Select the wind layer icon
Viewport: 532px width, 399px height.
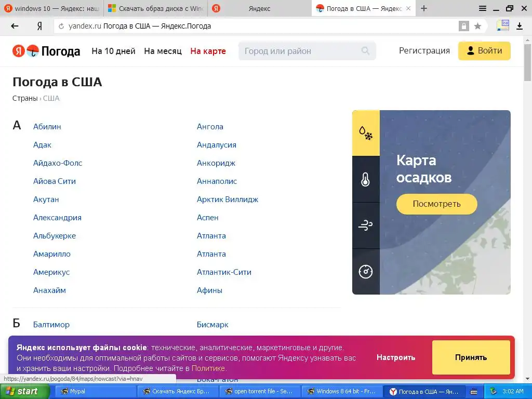pos(366,225)
